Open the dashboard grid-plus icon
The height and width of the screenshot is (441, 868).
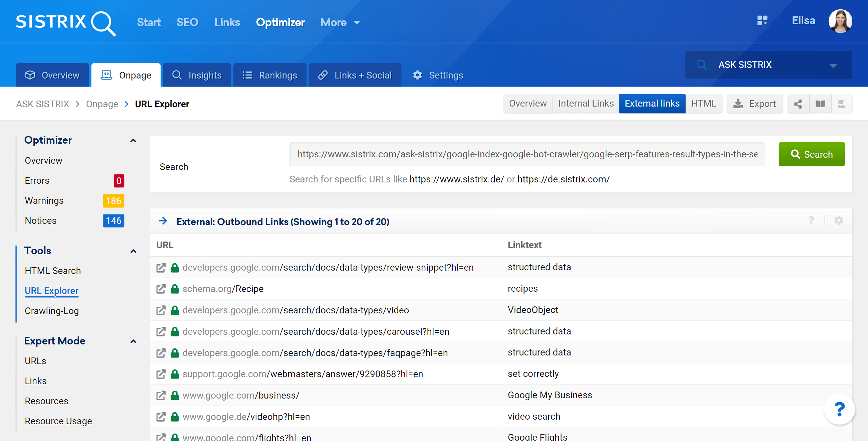pyautogui.click(x=762, y=21)
